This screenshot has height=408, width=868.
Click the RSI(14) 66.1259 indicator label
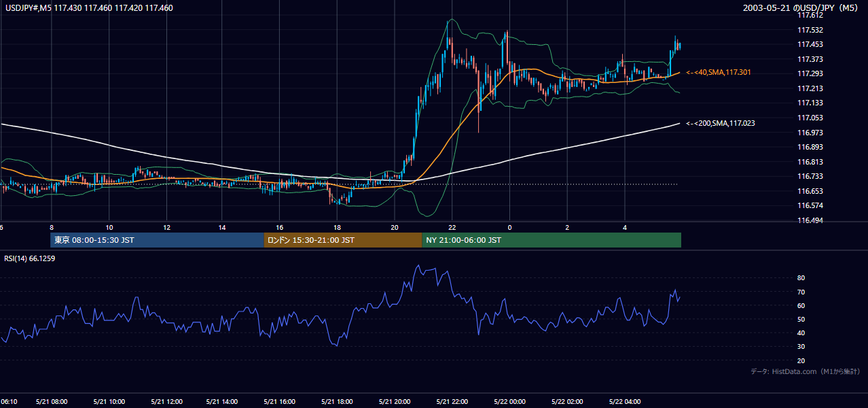pyautogui.click(x=30, y=258)
